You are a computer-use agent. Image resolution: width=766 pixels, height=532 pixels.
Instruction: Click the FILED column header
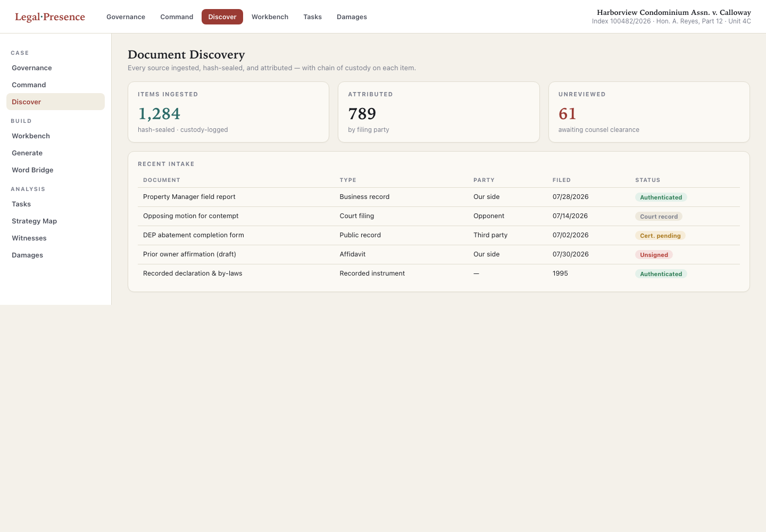[562, 180]
